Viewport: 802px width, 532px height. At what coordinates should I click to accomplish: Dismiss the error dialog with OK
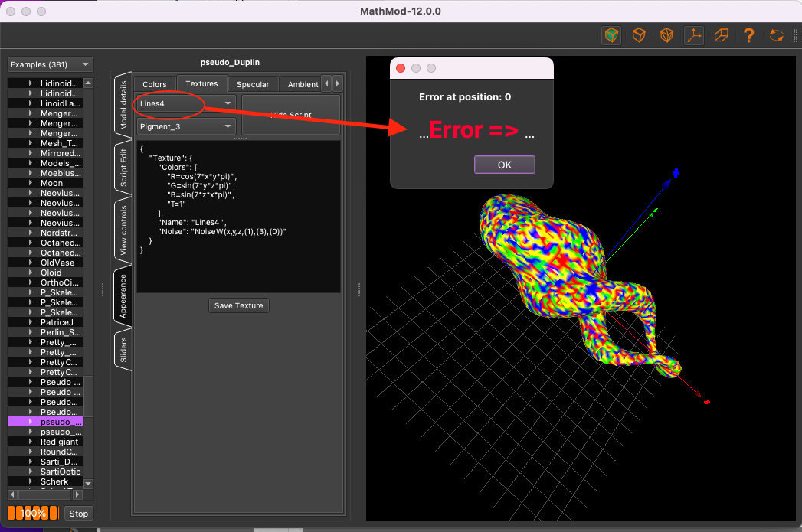pos(504,164)
